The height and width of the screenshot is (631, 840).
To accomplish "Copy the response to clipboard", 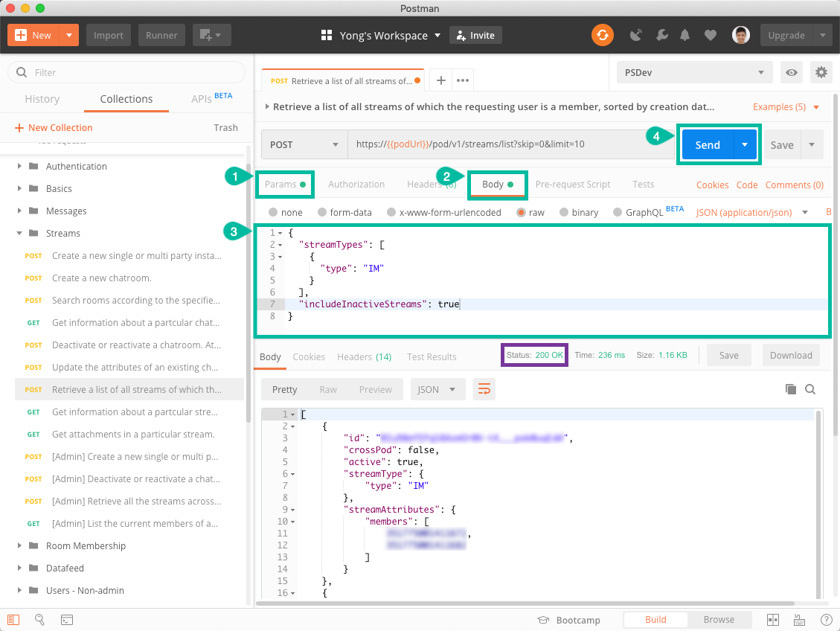I will 790,389.
